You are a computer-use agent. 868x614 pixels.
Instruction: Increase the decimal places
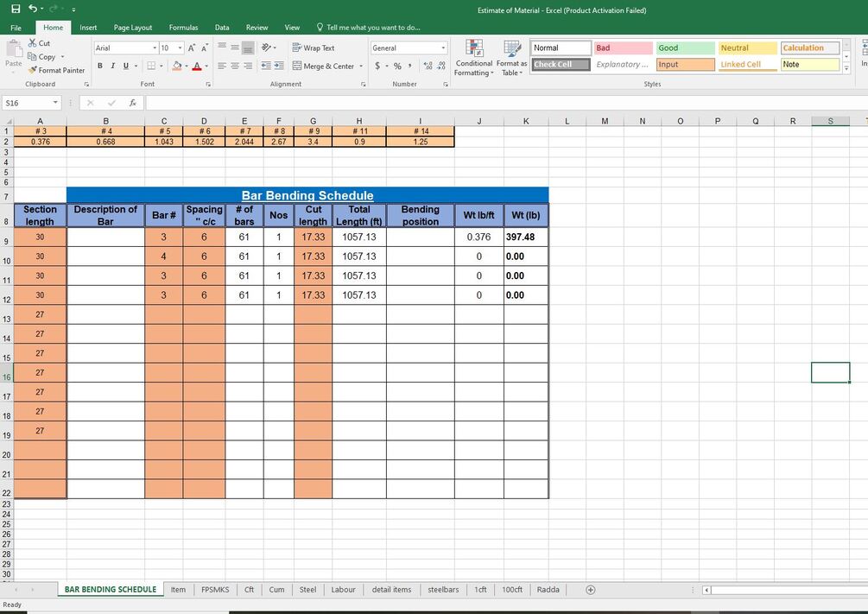tap(428, 66)
